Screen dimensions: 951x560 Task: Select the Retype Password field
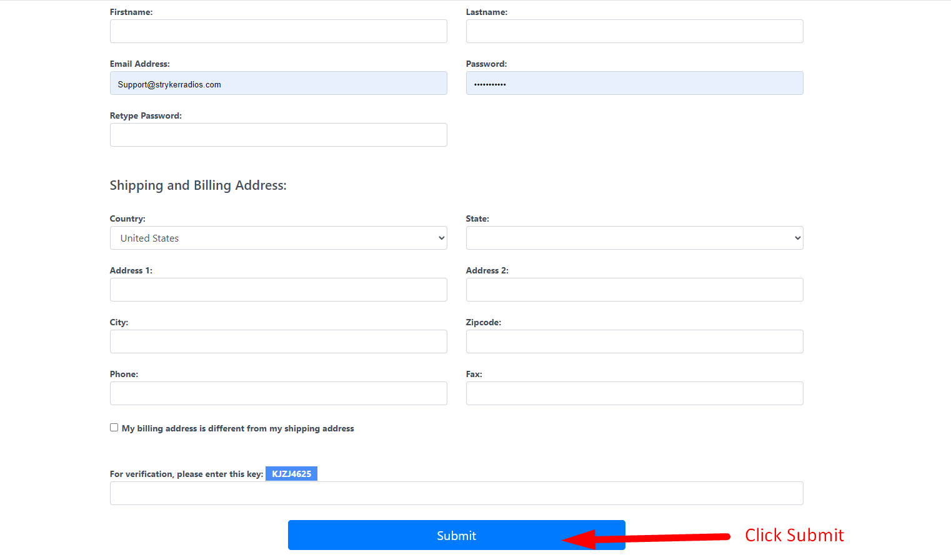pos(278,135)
